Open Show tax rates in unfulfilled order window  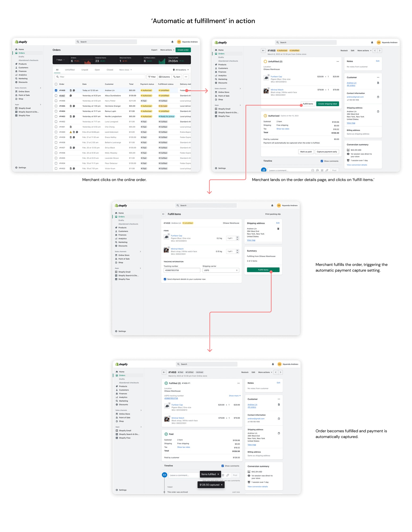click(283, 129)
